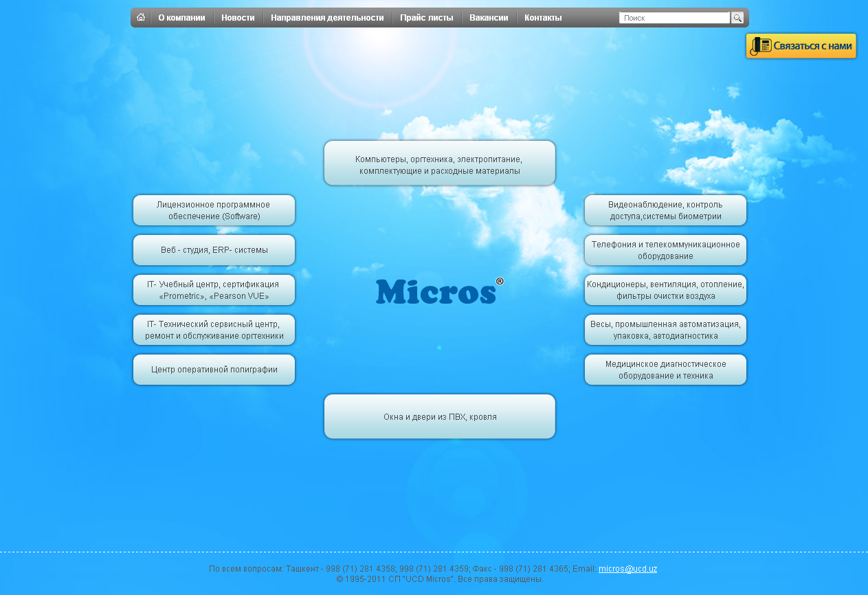Screen dimensions: 868x595
Task: Open the Новости menu item
Action: 238,18
